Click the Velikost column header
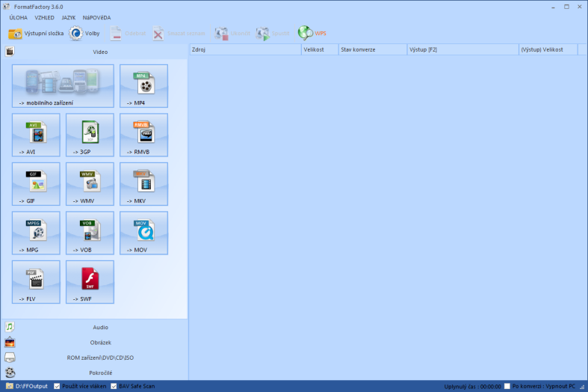Image resolution: width=588 pixels, height=392 pixels. pyautogui.click(x=320, y=49)
